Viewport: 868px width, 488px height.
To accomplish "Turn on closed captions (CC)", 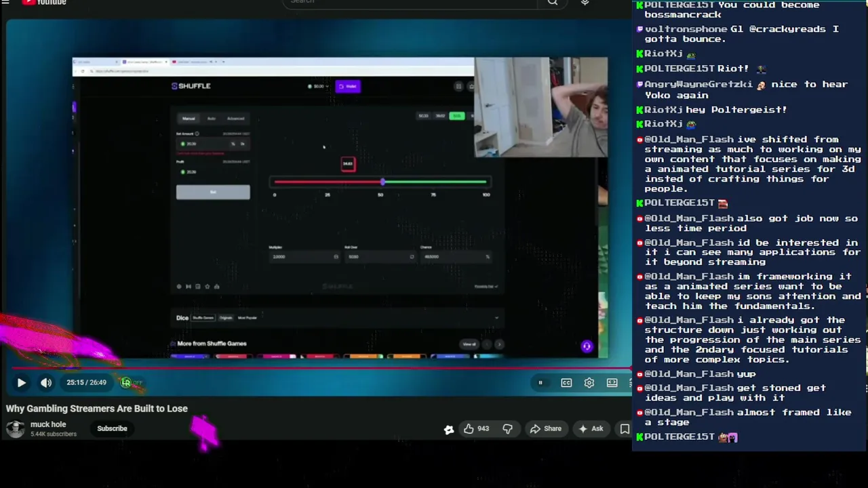I will [566, 383].
